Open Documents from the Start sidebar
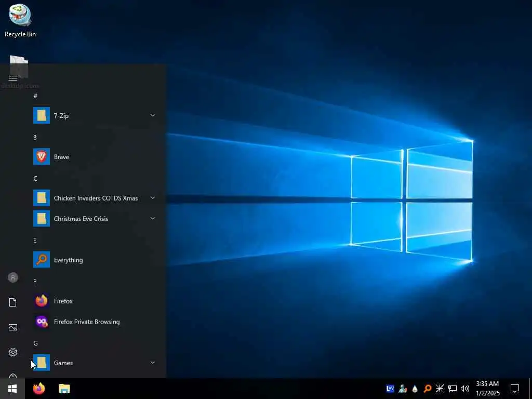Screen dimensions: 532x399 (13, 302)
